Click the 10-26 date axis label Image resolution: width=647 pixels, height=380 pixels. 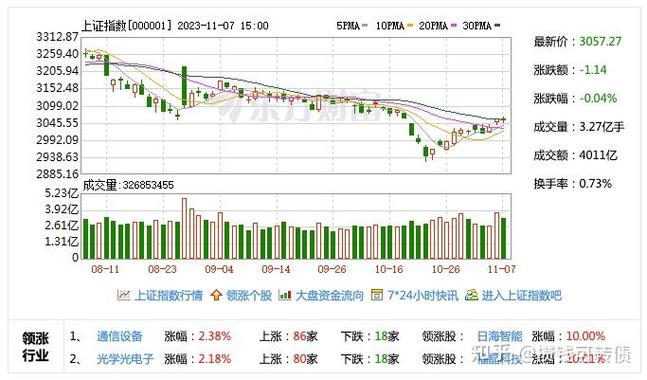point(446,269)
